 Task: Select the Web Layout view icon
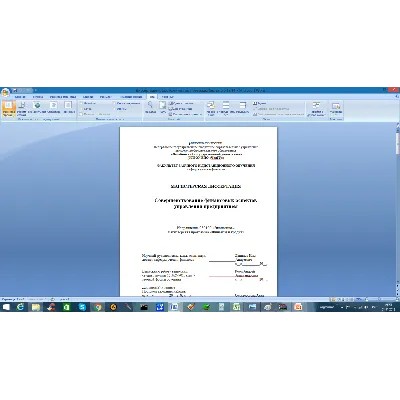(x=37, y=108)
